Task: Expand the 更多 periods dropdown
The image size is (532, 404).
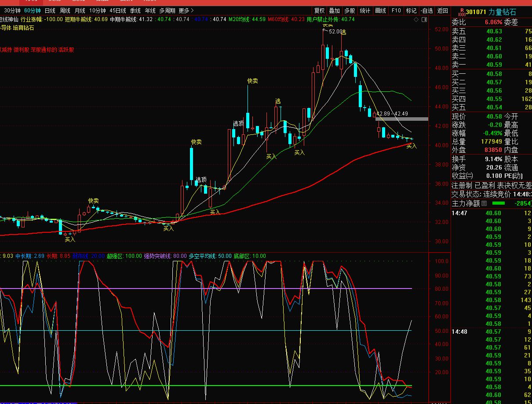Action: [186, 11]
